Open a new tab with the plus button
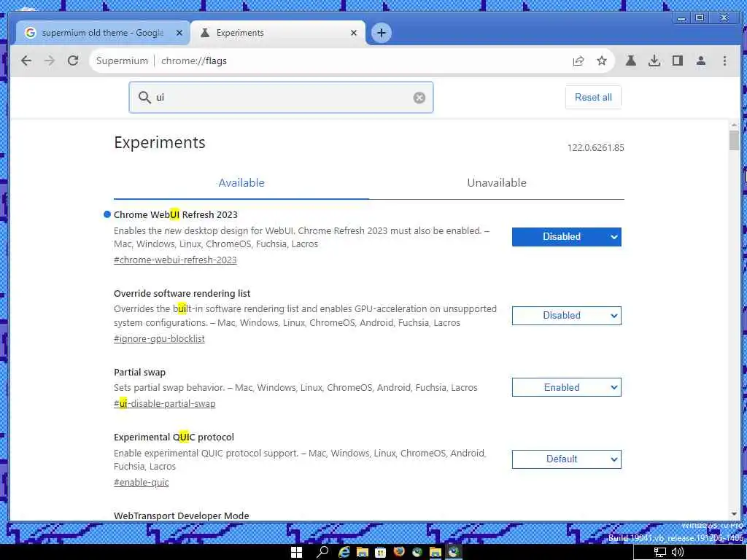The height and width of the screenshot is (560, 747). click(381, 33)
